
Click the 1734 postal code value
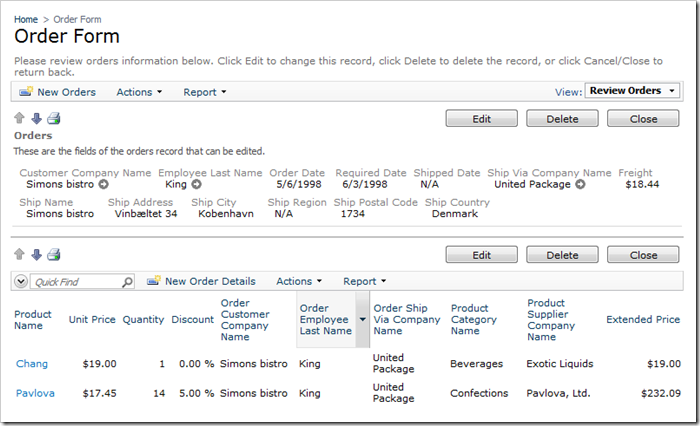353,213
